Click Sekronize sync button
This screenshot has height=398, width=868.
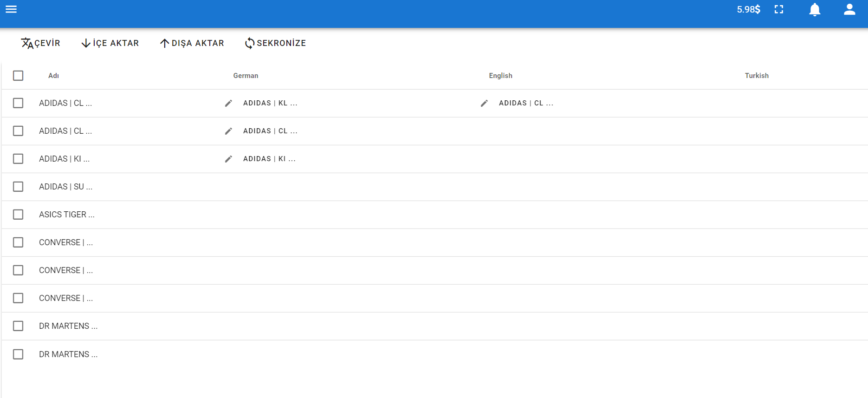pos(275,43)
